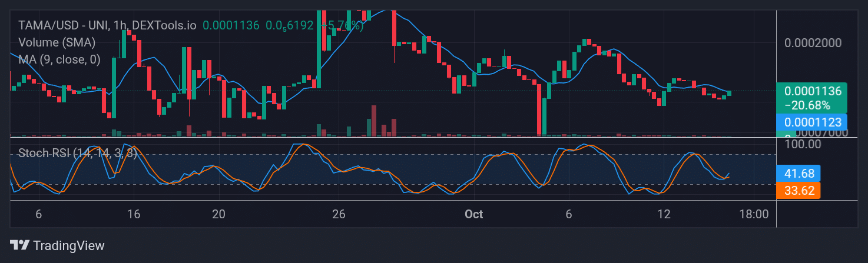Click the 12 date on time axis
This screenshot has height=263, width=868.
pyautogui.click(x=664, y=214)
